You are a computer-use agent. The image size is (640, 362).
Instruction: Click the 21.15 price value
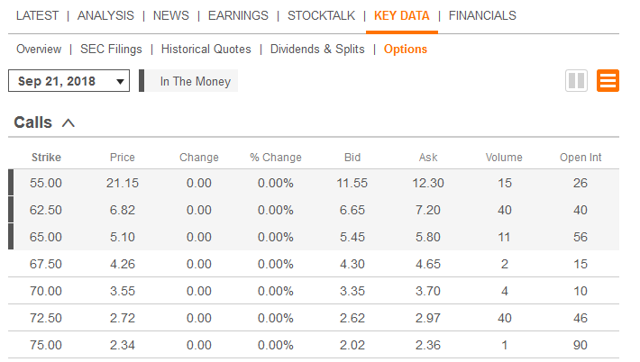click(x=122, y=183)
